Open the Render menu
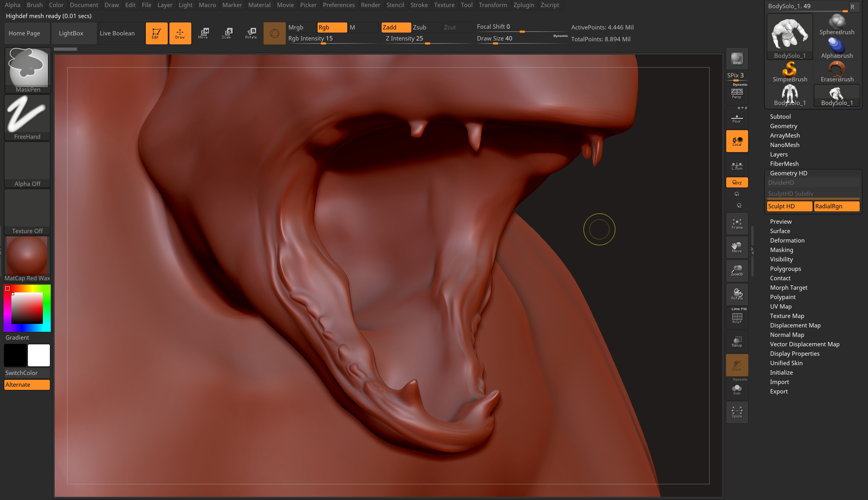This screenshot has width=868, height=500. pos(371,5)
